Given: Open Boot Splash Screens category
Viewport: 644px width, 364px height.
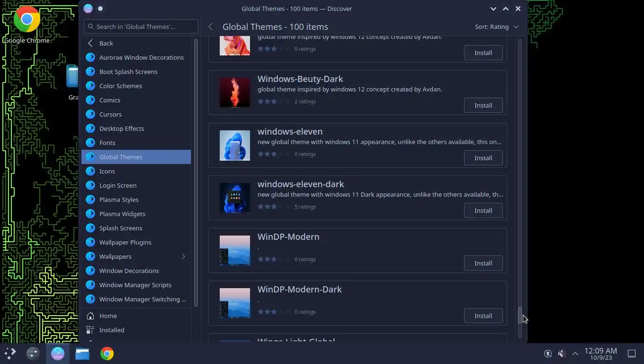Looking at the screenshot, I should [x=136, y=72].
